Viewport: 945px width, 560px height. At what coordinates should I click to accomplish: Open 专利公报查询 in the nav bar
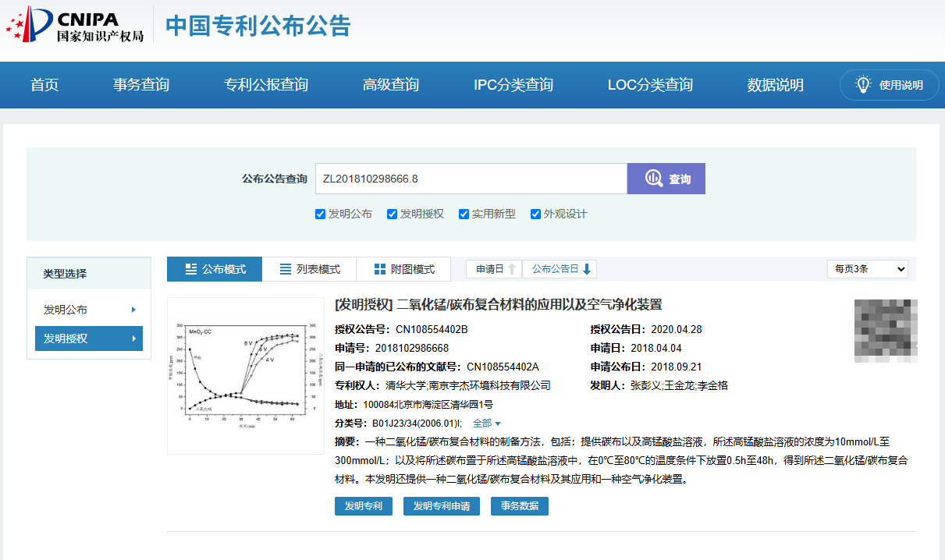(x=266, y=85)
